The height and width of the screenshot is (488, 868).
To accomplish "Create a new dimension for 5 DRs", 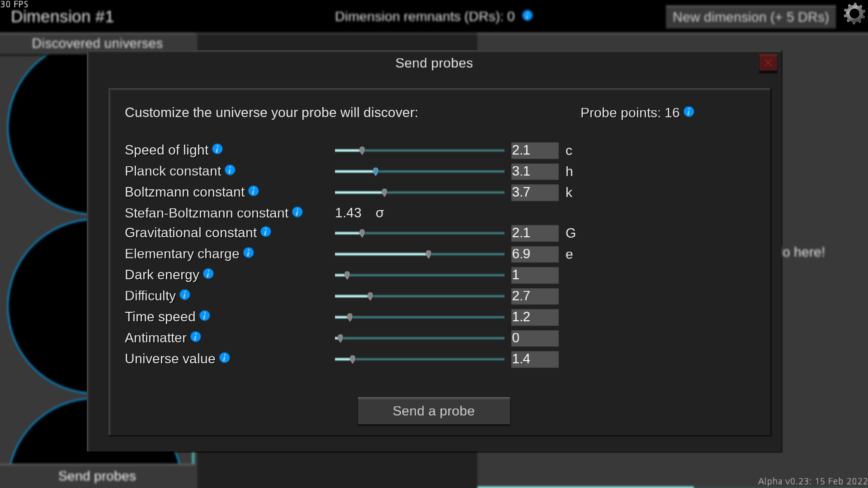I will [x=750, y=17].
